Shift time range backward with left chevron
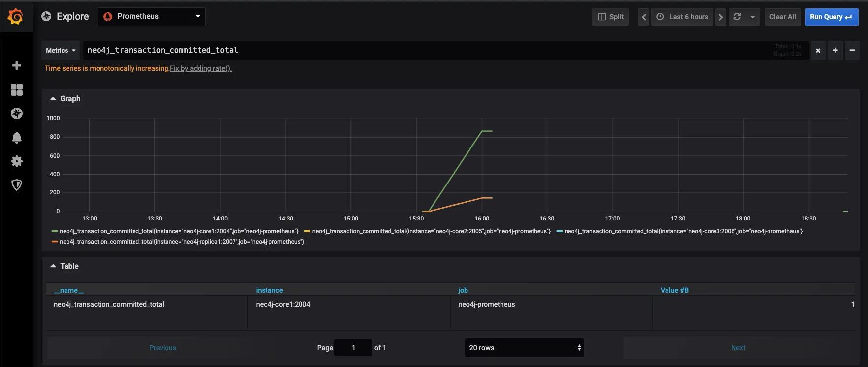Viewport: 868px width, 367px height. coord(644,17)
